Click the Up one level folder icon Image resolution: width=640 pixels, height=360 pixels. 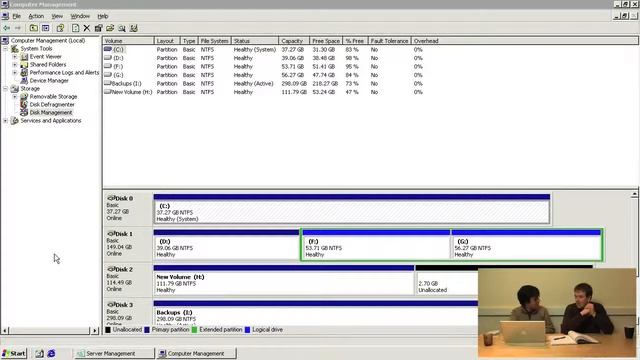pos(33,28)
